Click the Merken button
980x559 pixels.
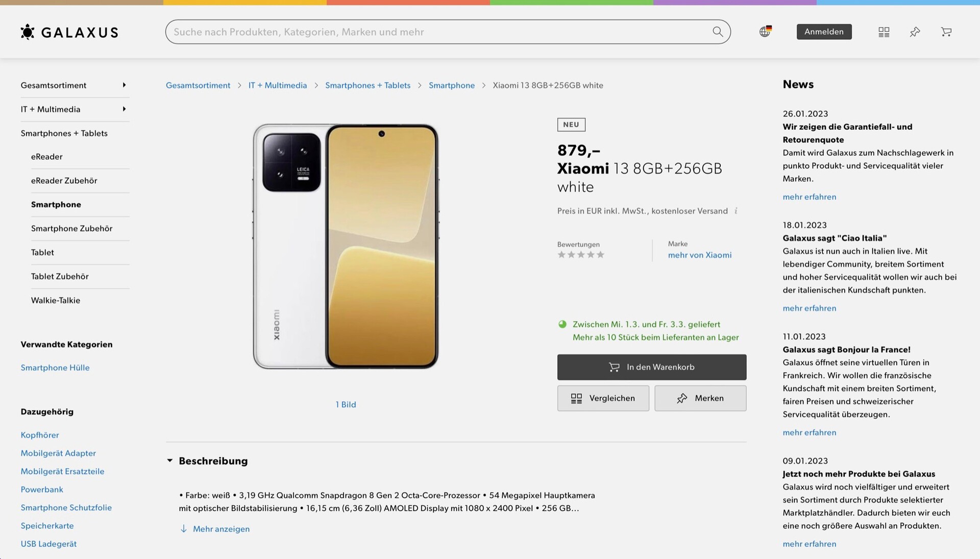pyautogui.click(x=700, y=398)
